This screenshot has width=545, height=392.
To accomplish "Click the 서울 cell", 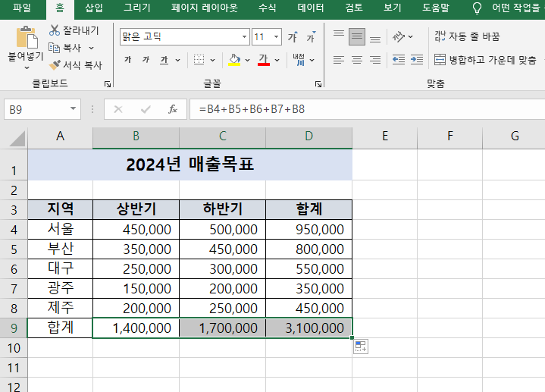I will 60,229.
